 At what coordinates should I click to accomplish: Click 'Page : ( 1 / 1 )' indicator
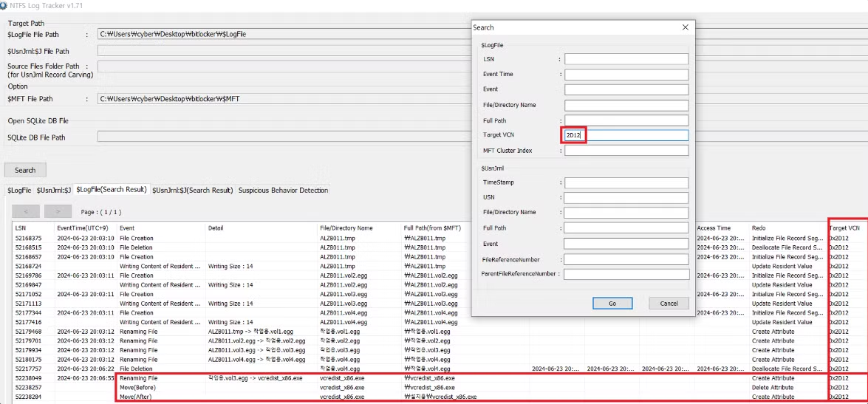pos(100,212)
